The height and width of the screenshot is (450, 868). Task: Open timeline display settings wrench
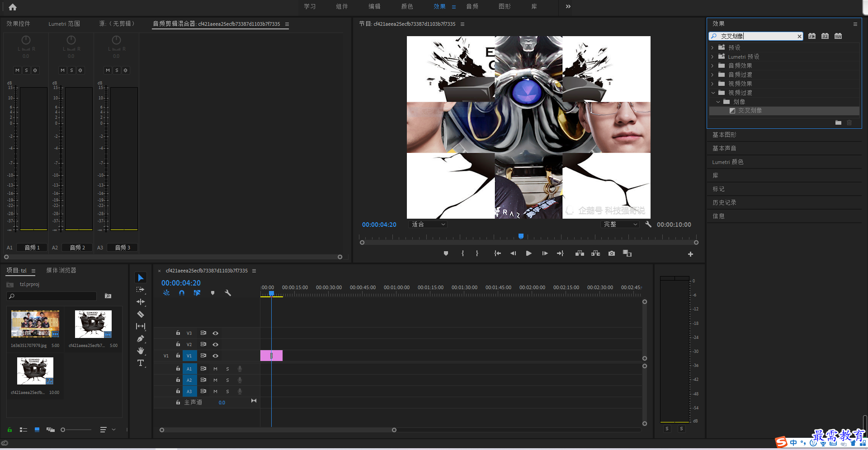tap(228, 293)
